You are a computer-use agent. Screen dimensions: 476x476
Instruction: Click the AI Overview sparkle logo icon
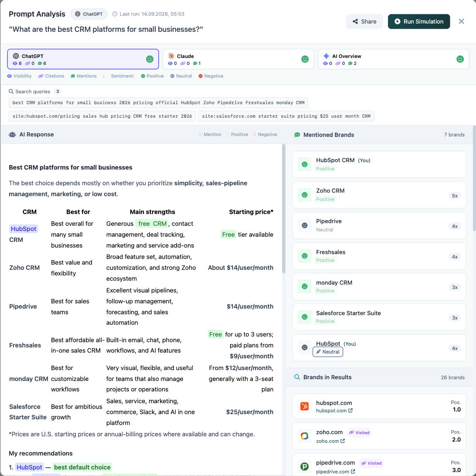point(326,56)
